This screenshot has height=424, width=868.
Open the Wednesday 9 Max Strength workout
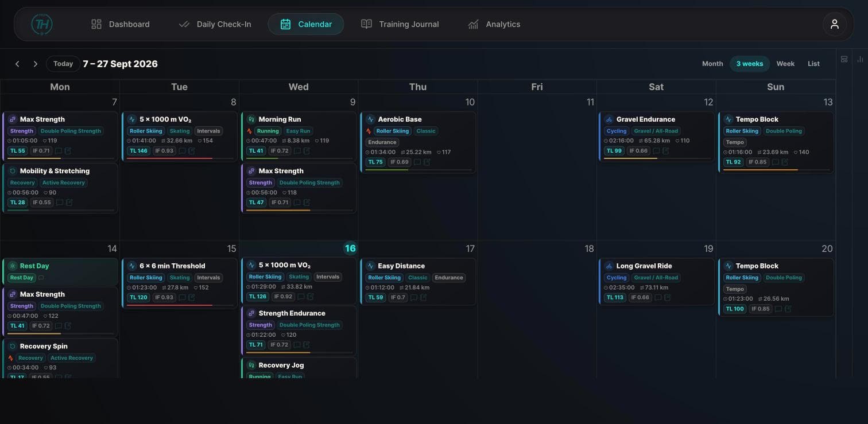[x=299, y=188]
